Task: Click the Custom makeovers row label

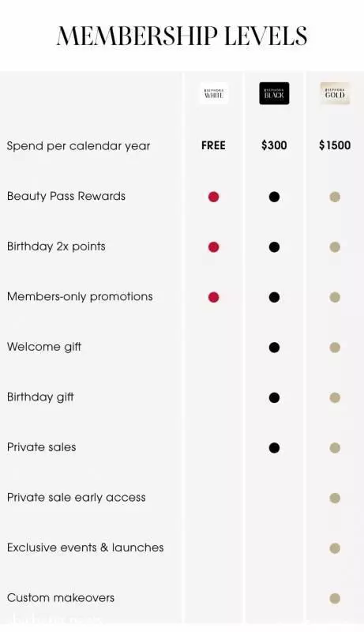Action: click(61, 598)
